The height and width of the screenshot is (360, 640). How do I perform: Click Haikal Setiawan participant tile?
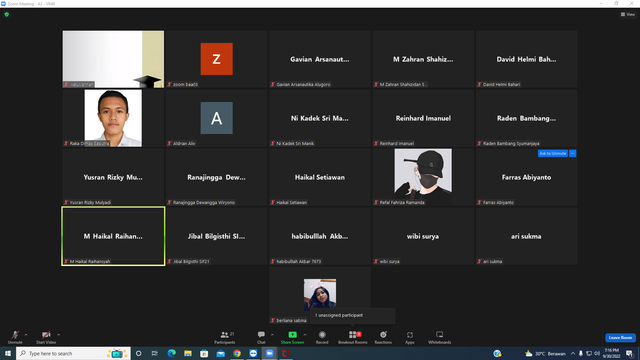(x=320, y=177)
